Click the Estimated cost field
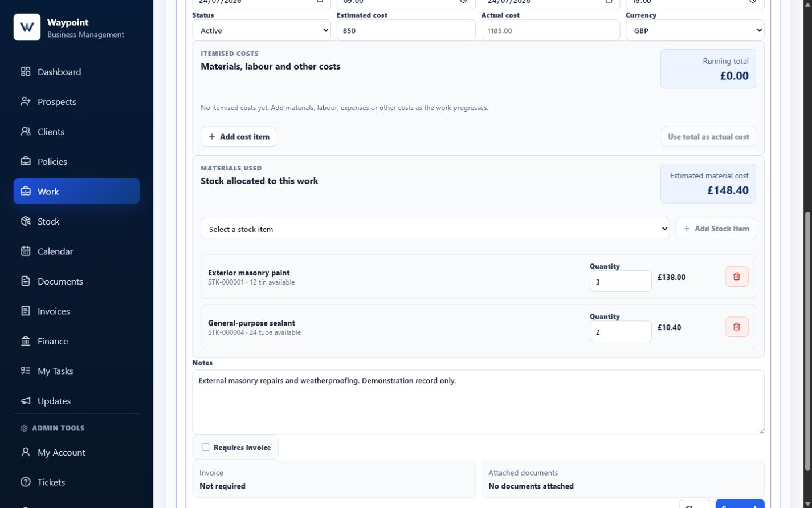The height and width of the screenshot is (508, 812). pos(406,30)
